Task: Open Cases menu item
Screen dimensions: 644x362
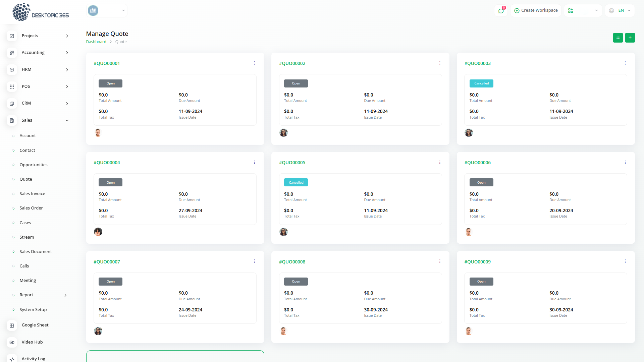Action: point(25,223)
